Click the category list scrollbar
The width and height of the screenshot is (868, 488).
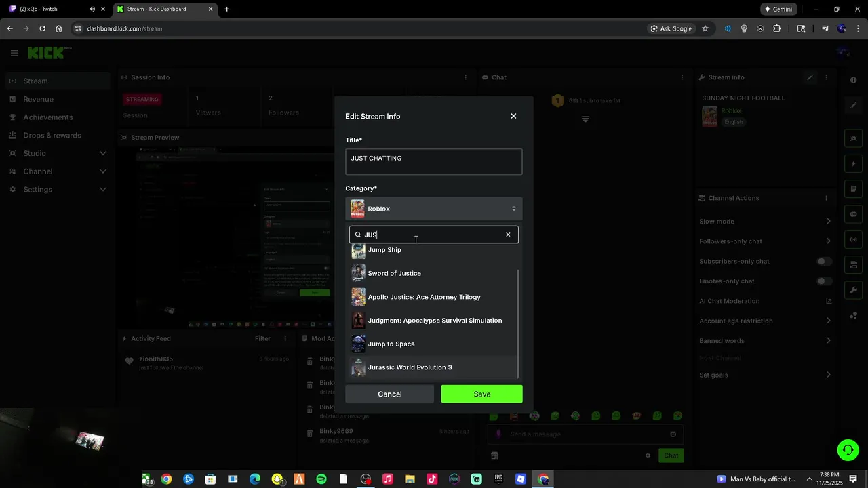(x=519, y=324)
